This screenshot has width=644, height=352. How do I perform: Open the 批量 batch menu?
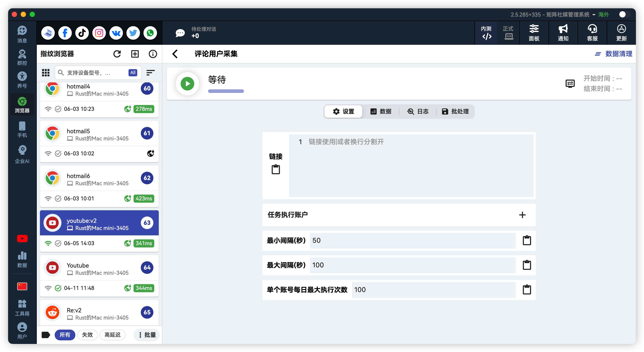coord(147,335)
